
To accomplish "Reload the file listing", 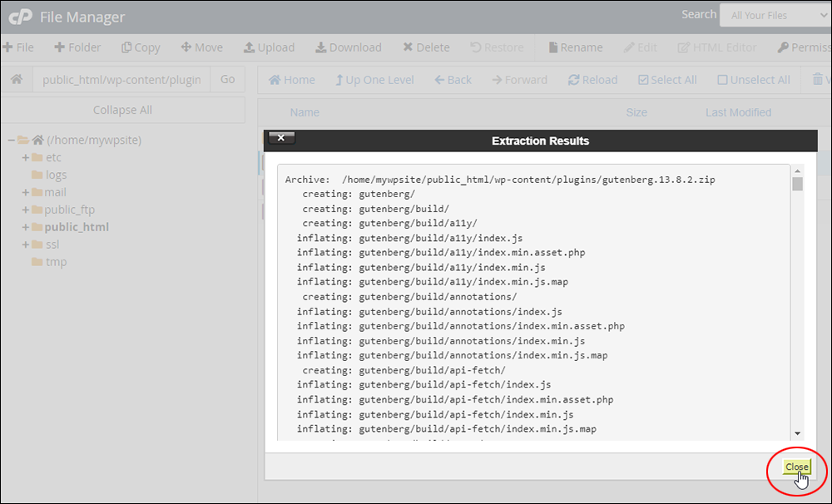I will (592, 80).
